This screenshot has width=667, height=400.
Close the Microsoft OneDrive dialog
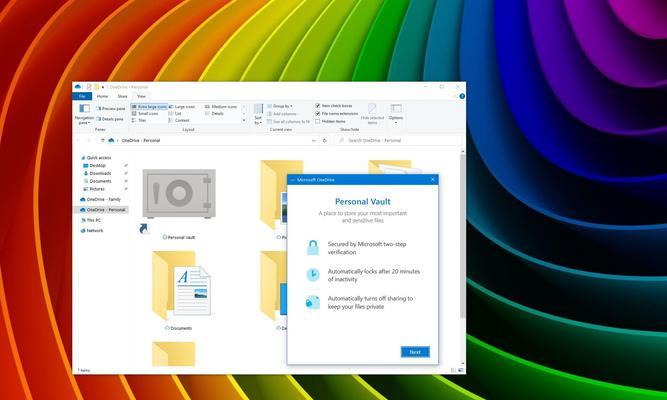(433, 180)
